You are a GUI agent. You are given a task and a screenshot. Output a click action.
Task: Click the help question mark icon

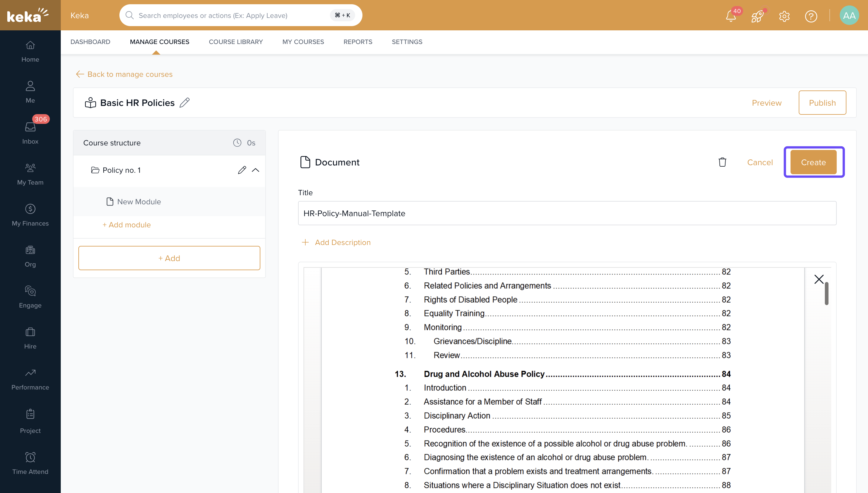811,16
